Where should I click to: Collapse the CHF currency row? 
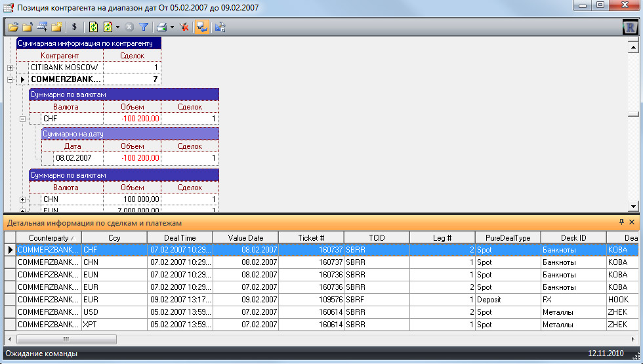22,119
